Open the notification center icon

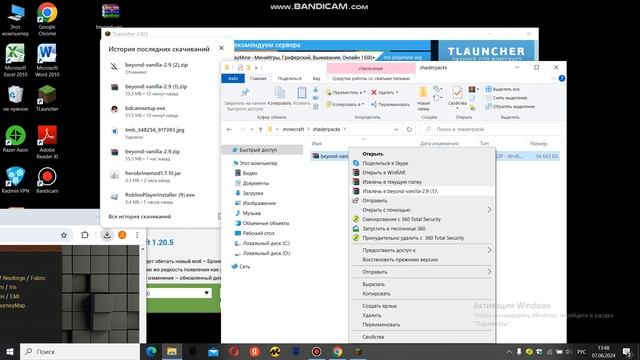(x=627, y=351)
